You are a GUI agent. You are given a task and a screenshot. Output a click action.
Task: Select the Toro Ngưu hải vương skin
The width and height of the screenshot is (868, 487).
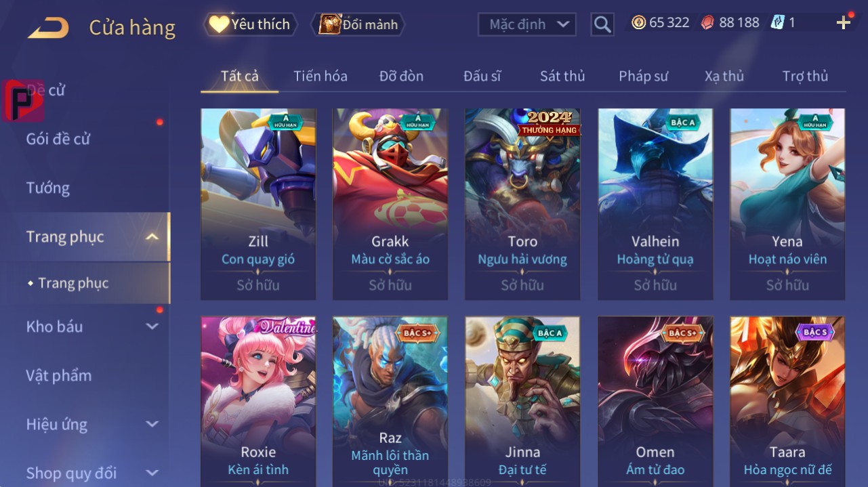pos(522,204)
